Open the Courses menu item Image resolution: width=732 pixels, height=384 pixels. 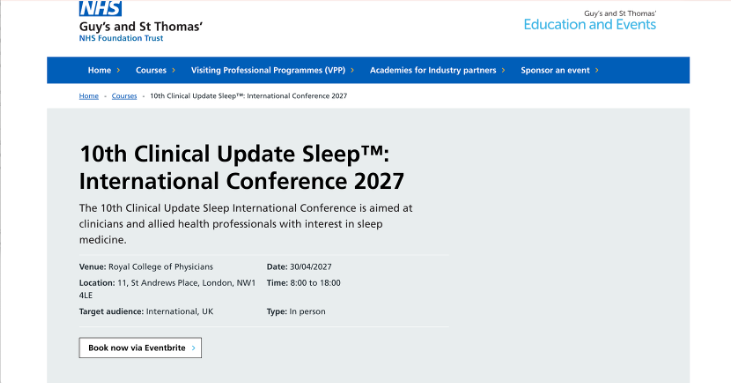tap(151, 70)
